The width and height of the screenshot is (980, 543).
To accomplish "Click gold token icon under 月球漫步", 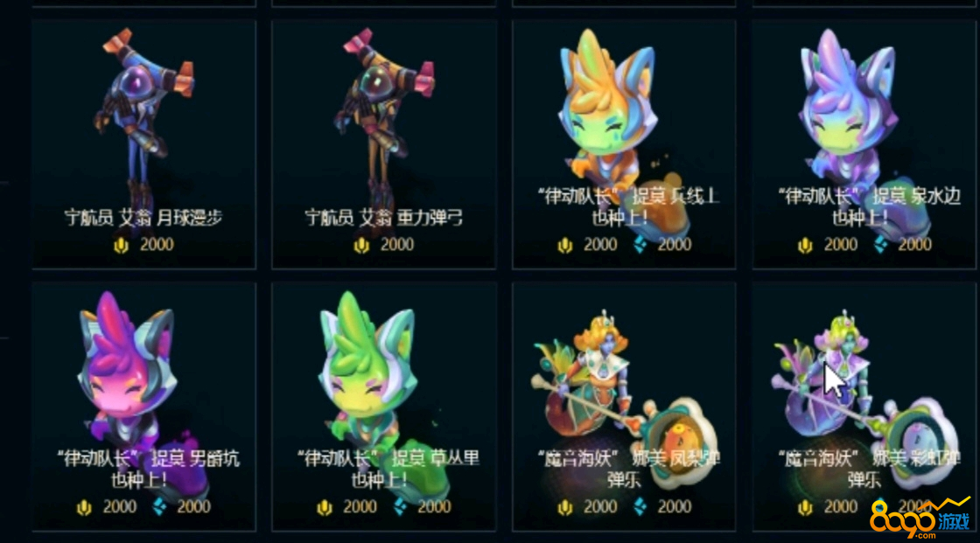I will tap(122, 245).
